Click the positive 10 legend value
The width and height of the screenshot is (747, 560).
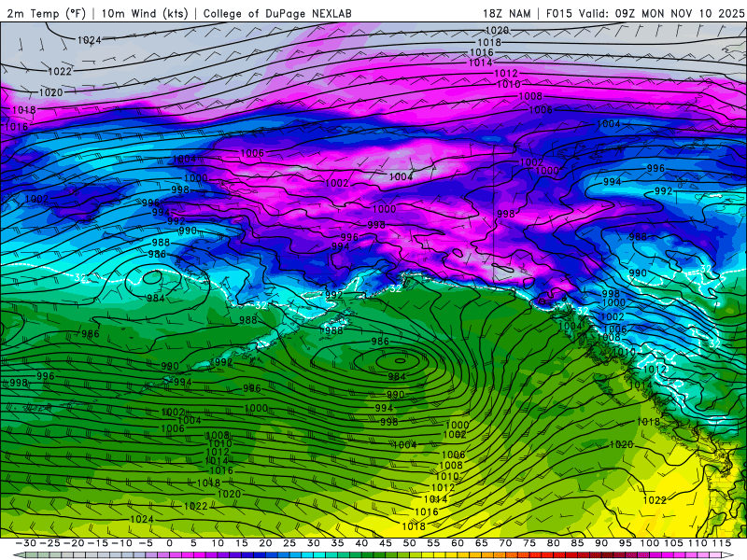click(218, 543)
